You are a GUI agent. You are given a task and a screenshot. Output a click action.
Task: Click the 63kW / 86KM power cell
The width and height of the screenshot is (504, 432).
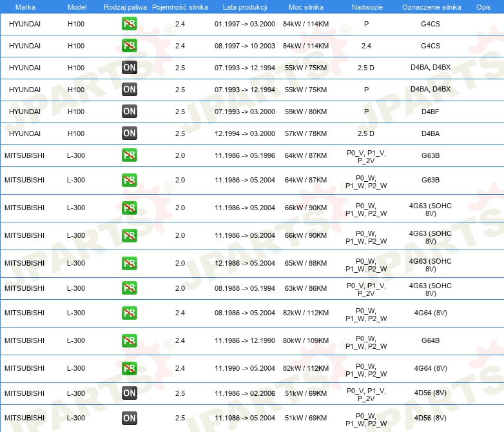click(x=305, y=288)
